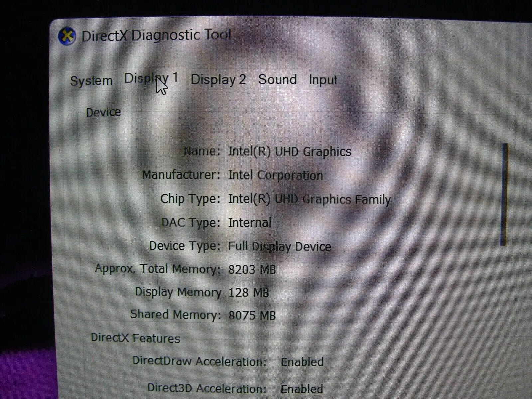Open the Display 1 tab
This screenshot has width=532, height=399.
point(151,78)
